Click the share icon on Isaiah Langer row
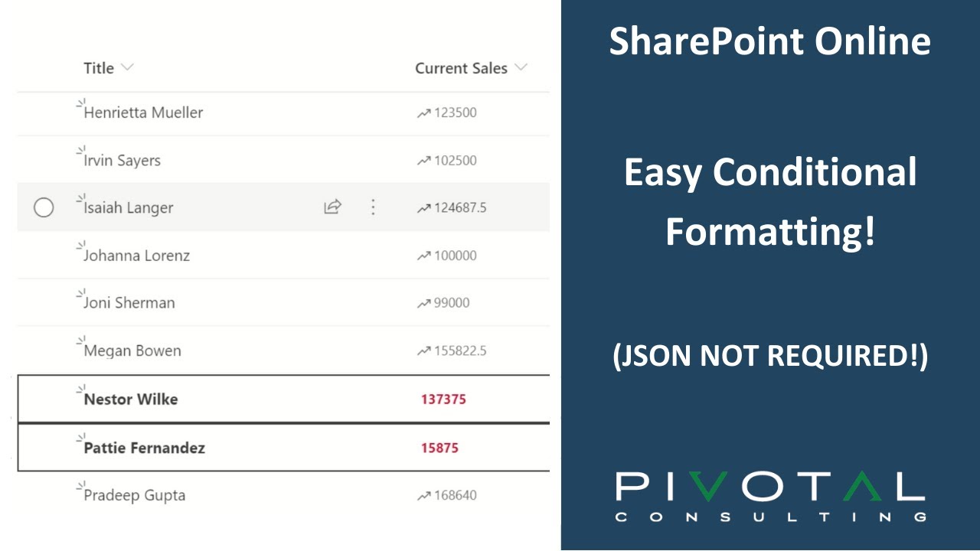The height and width of the screenshot is (551, 980). 332,207
